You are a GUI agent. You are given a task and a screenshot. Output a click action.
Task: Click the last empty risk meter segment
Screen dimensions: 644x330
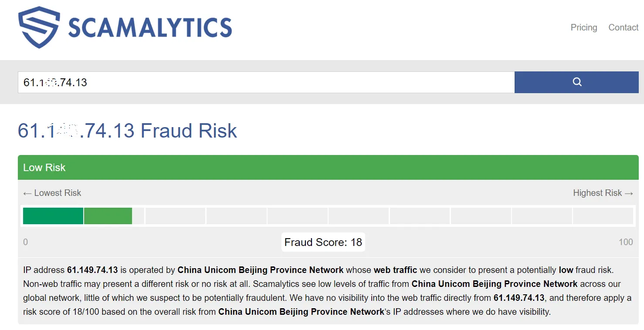603,216
